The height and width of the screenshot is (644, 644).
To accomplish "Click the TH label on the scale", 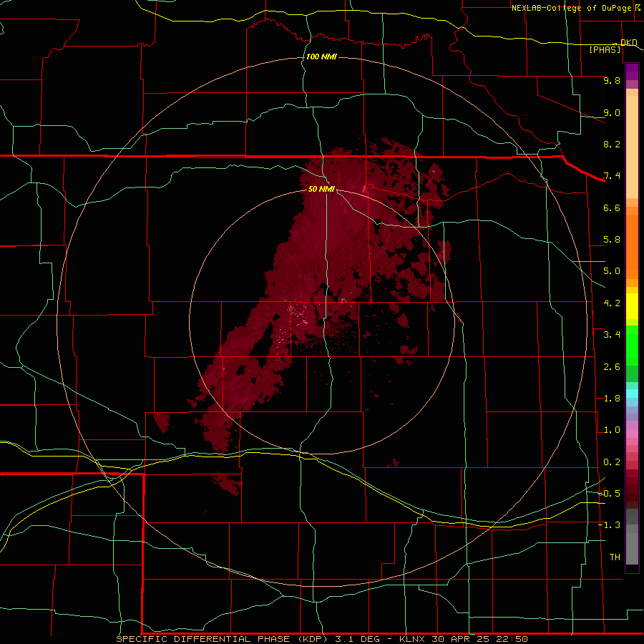I will (615, 557).
